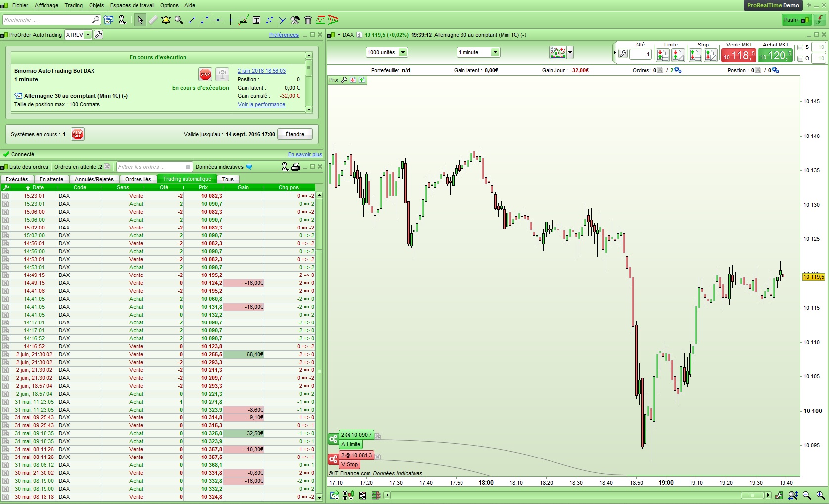The width and height of the screenshot is (829, 504).
Task: Print the orders list
Action: tap(296, 167)
